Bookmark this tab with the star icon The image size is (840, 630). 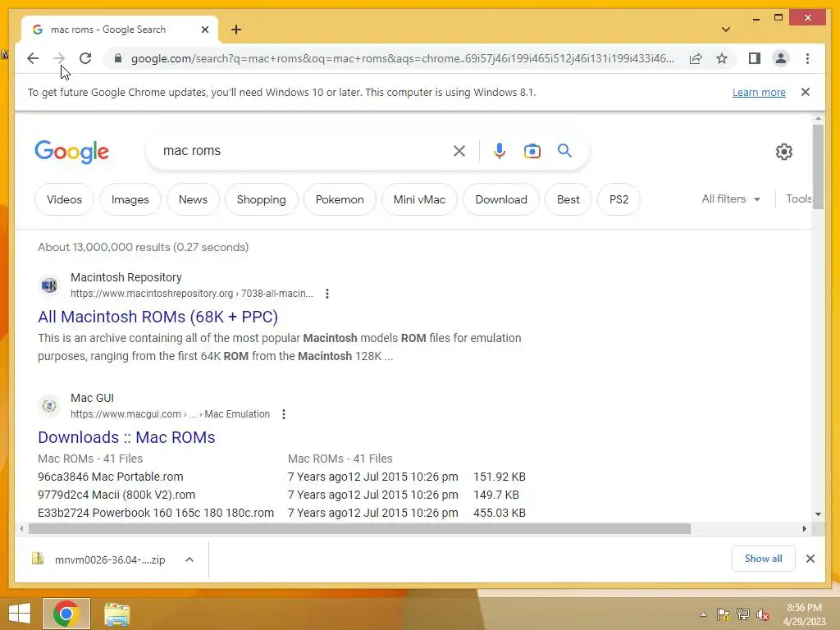722,58
